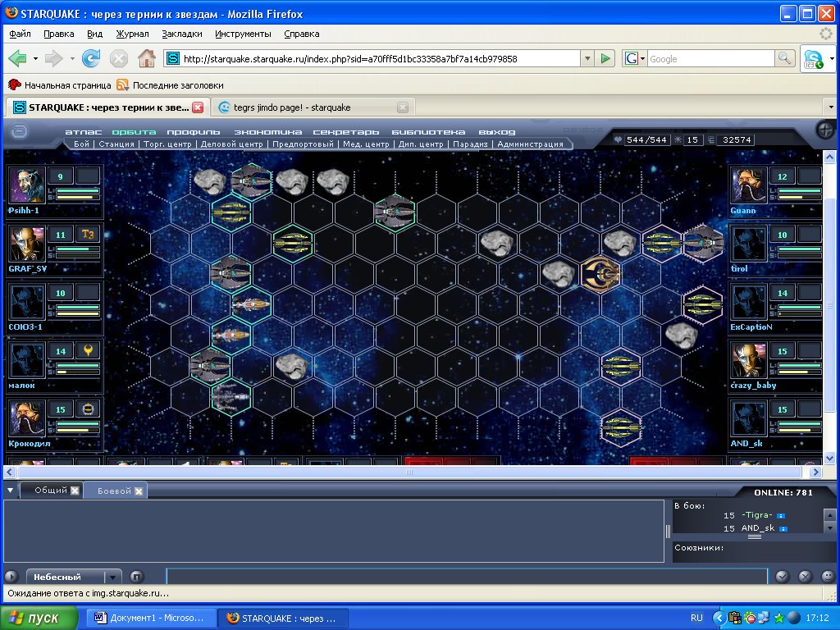Open the Закладки menu in Firefox

[181, 34]
